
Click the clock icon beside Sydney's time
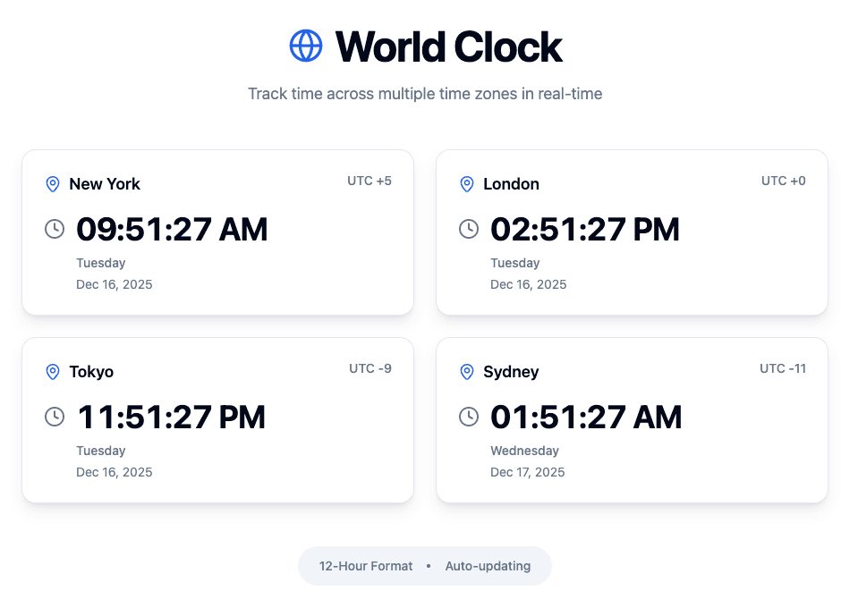pyautogui.click(x=468, y=417)
